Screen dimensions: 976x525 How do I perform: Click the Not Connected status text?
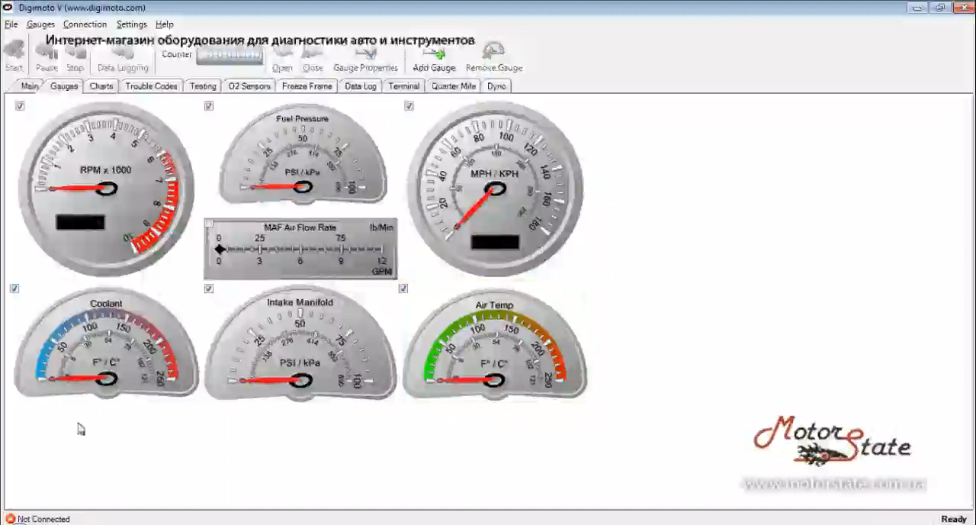(44, 519)
